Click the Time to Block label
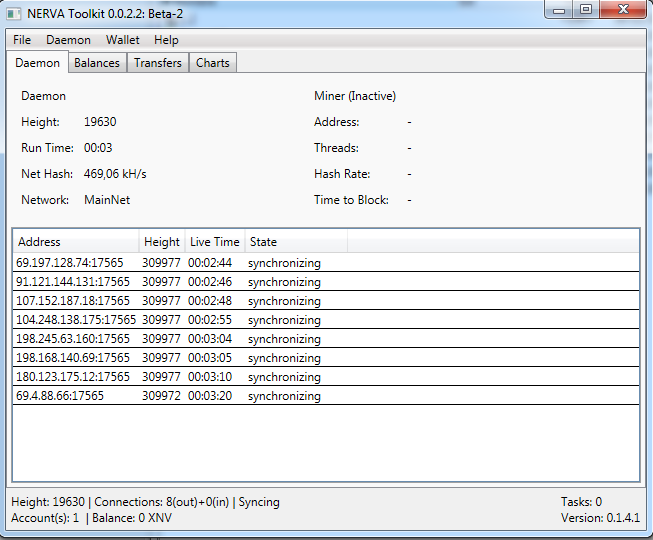Viewport: 653px width, 540px height. point(351,200)
